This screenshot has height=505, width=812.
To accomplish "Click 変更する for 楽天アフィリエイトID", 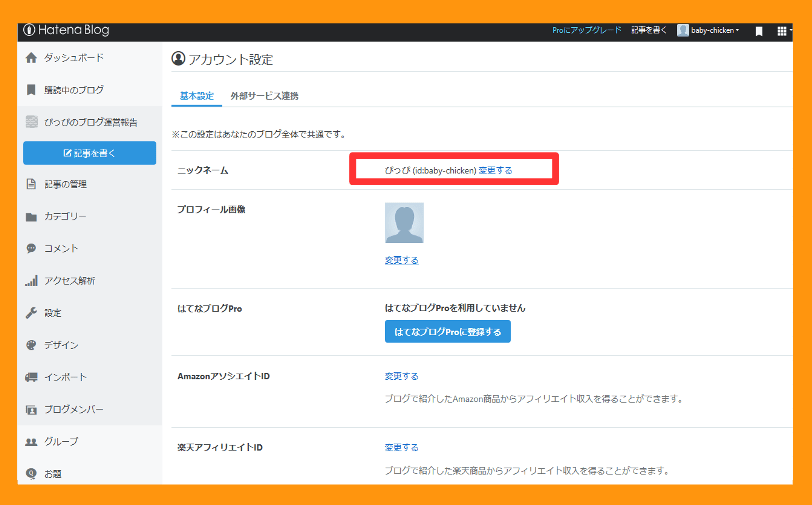I will click(401, 448).
